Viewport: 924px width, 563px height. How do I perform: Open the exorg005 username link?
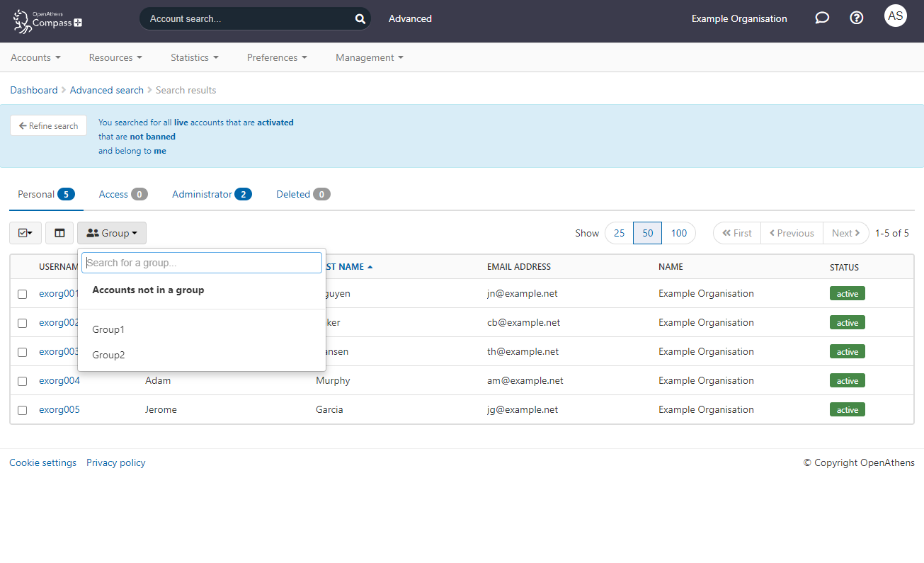(x=59, y=409)
